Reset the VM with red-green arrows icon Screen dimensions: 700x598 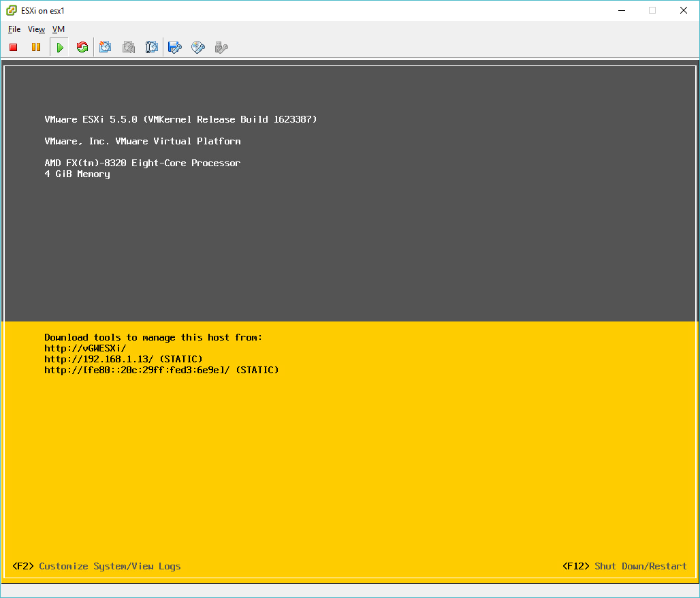[82, 48]
